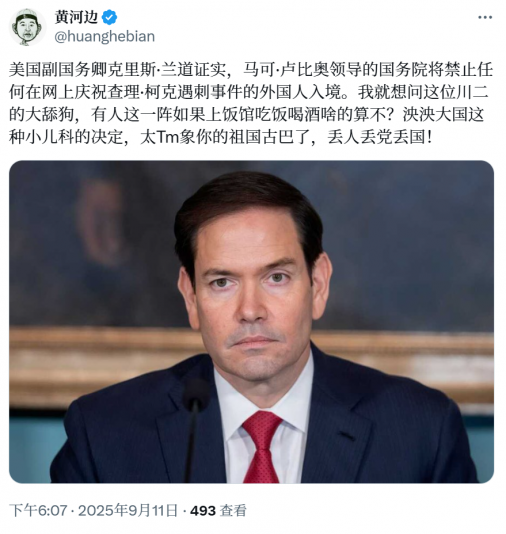Open the 黄河边 profile avatar

coord(28,27)
